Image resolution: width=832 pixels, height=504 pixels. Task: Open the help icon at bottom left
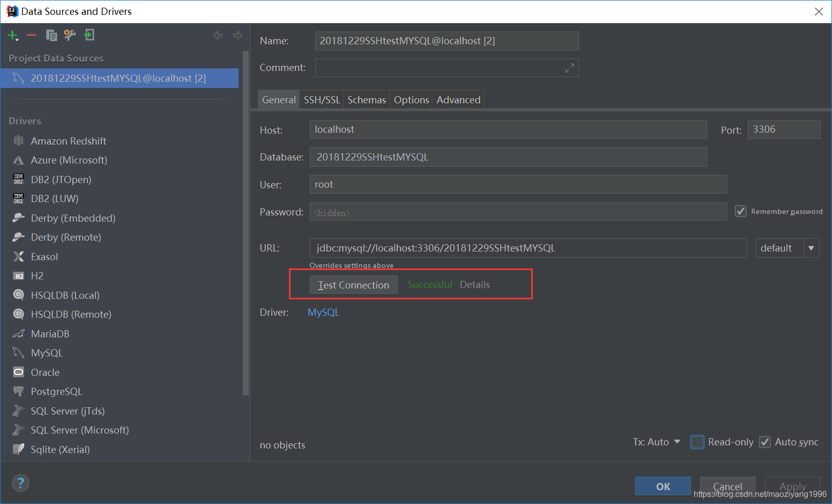click(x=21, y=483)
